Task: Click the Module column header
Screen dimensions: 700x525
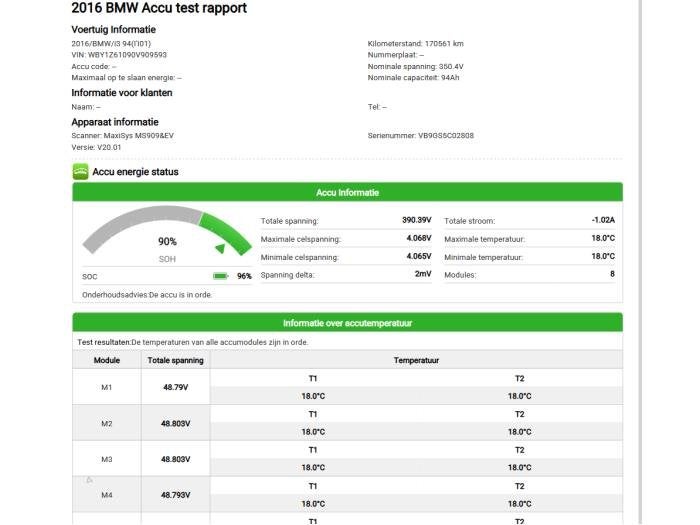Action: tap(107, 360)
